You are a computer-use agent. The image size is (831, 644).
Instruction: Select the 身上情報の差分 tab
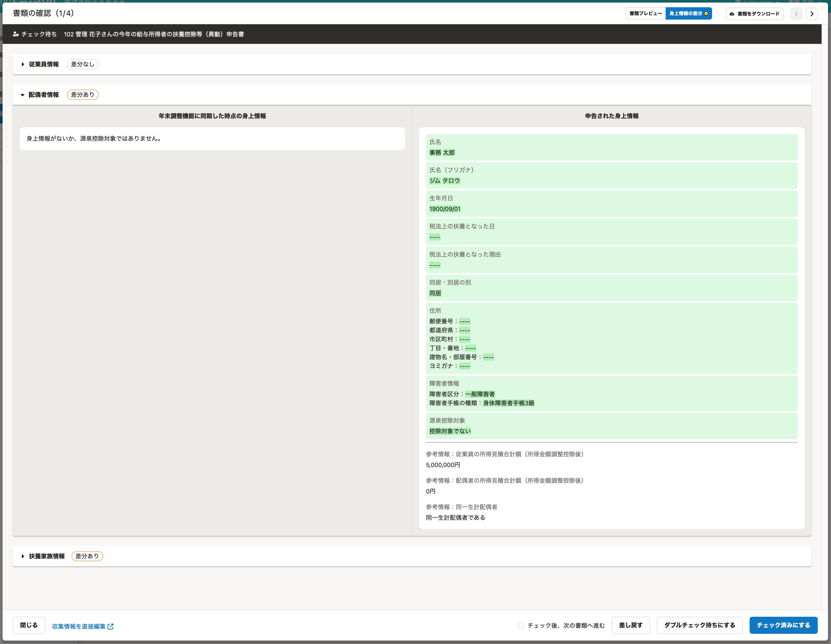click(x=686, y=14)
